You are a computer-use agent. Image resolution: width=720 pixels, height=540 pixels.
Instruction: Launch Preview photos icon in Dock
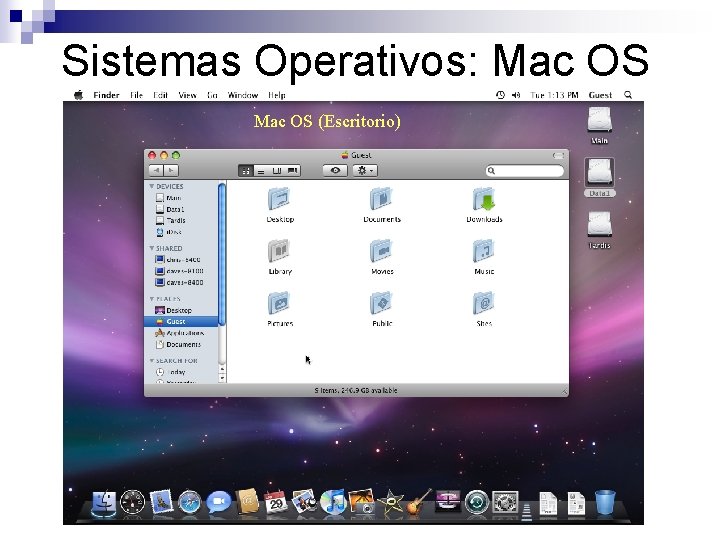point(304,501)
